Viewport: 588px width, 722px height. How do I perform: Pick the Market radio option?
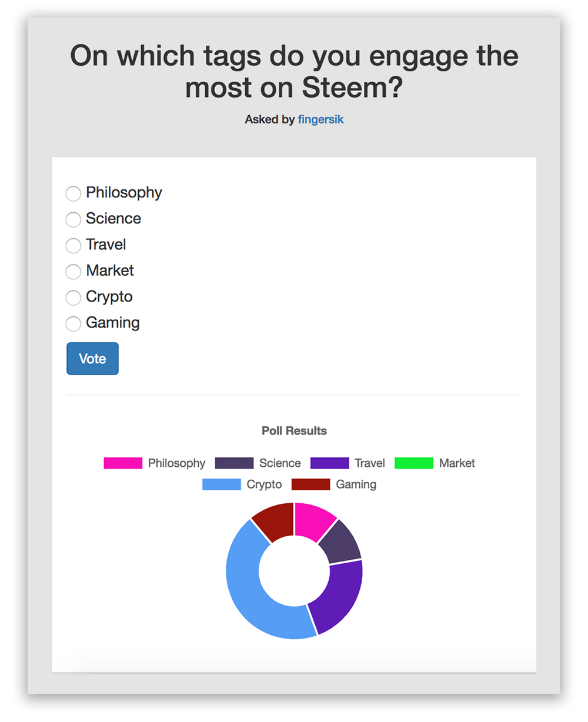coord(73,271)
